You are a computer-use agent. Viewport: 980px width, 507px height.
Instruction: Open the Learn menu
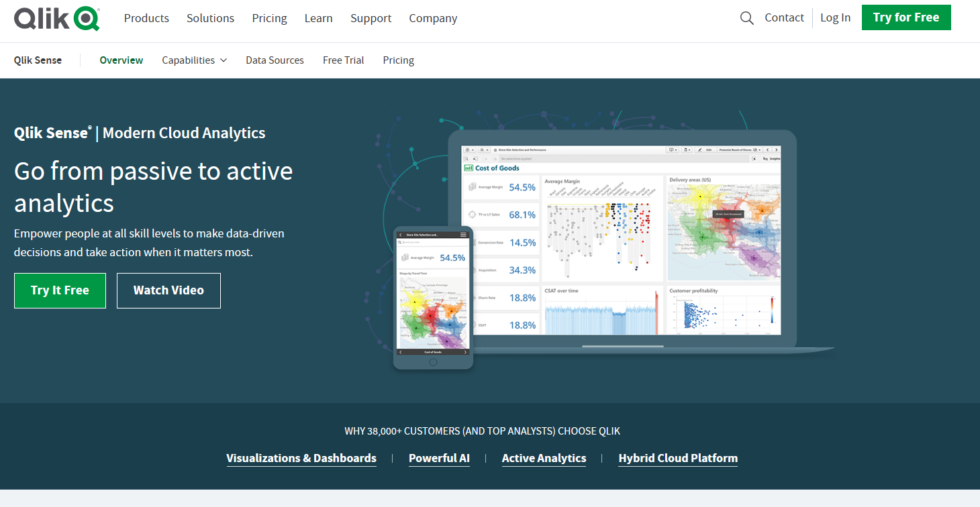(318, 18)
